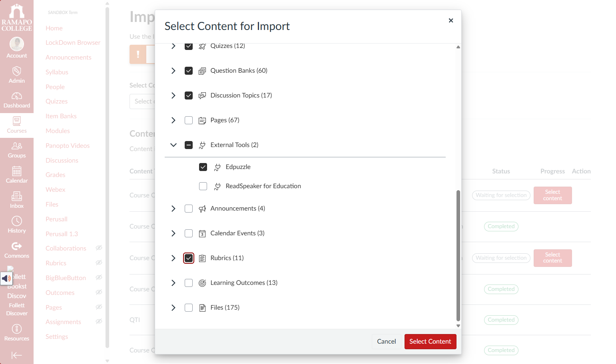
Task: Click the Quizzes rocket icon
Action: tap(202, 46)
